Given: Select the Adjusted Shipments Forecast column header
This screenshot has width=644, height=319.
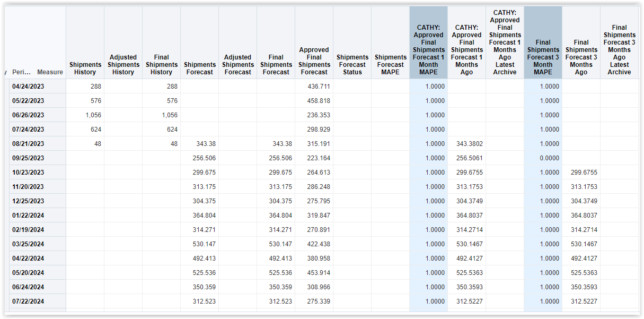Looking at the screenshot, I should coord(237,64).
